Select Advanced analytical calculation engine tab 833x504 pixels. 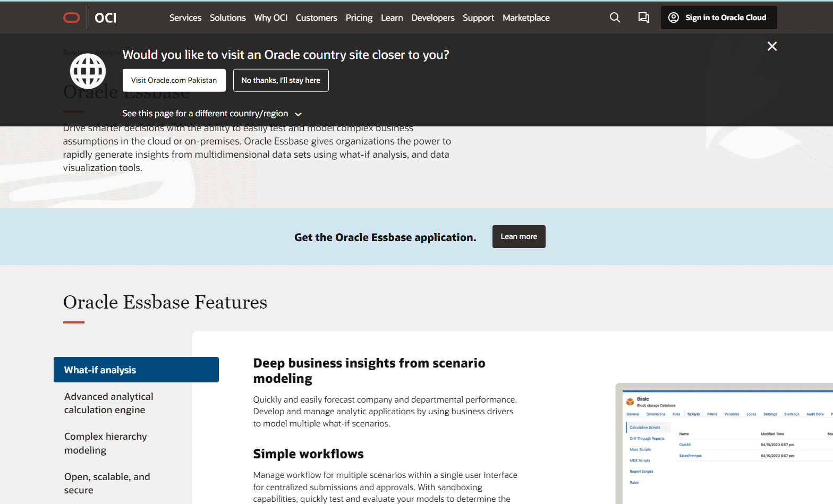[109, 403]
